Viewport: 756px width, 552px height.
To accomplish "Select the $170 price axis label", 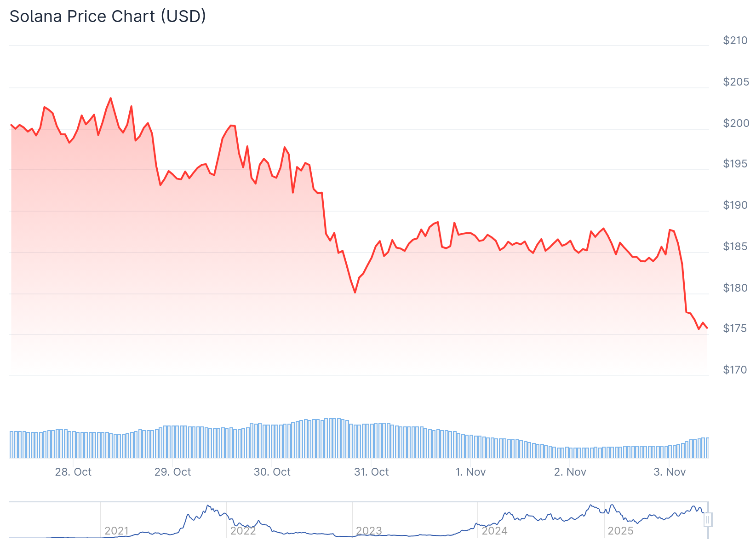I will click(x=735, y=370).
